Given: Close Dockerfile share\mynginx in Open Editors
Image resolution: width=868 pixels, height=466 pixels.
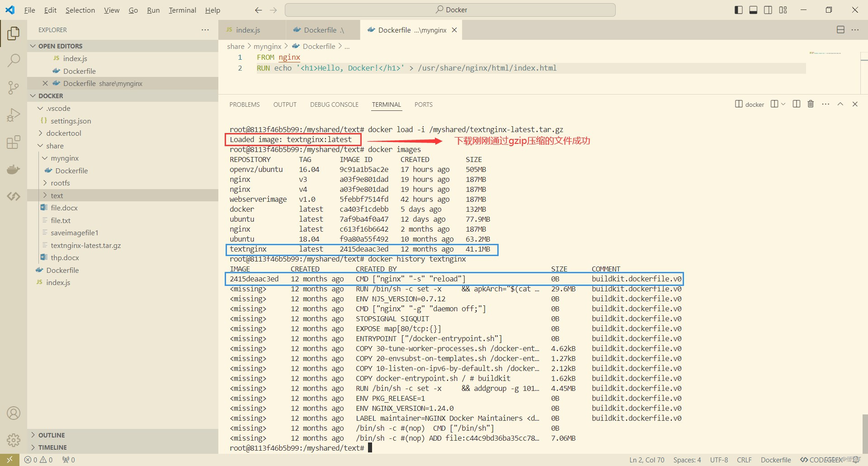Looking at the screenshot, I should 45,83.
